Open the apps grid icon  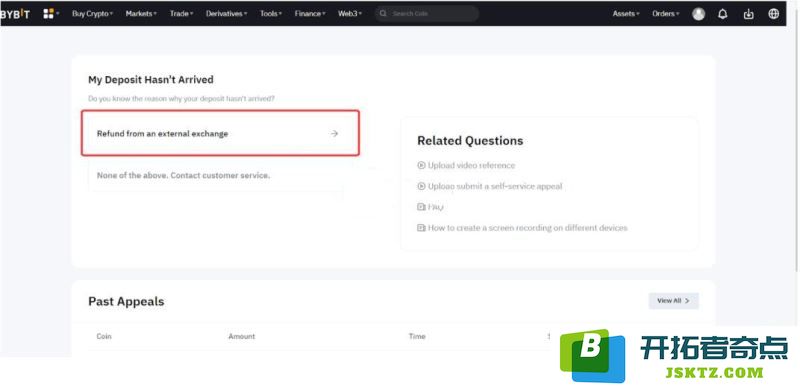point(48,14)
